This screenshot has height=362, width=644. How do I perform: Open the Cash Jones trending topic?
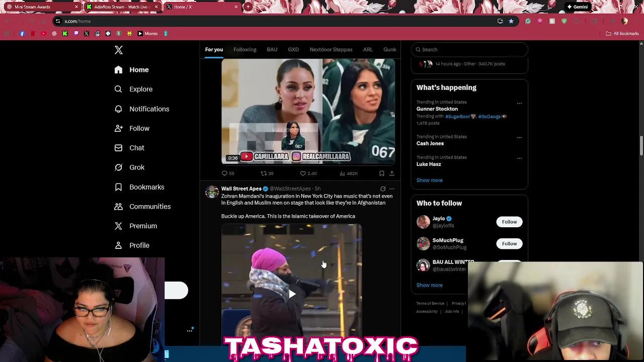point(430,143)
